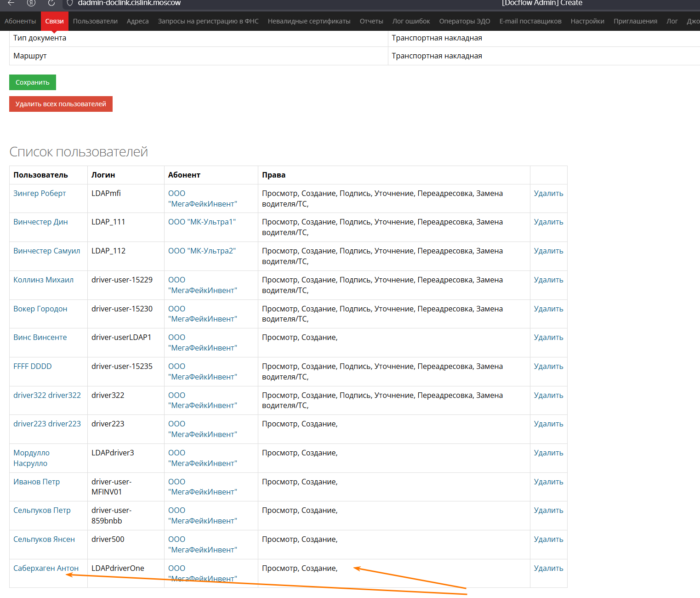Open user Сельпуков Янсен
700x598 pixels.
44,539
